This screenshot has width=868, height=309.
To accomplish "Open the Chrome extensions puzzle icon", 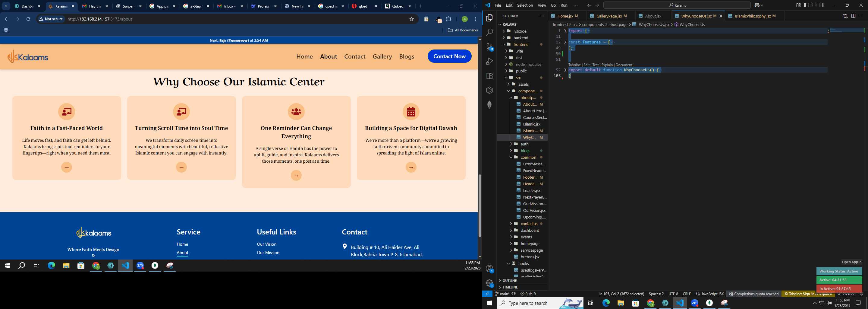I will pyautogui.click(x=448, y=19).
